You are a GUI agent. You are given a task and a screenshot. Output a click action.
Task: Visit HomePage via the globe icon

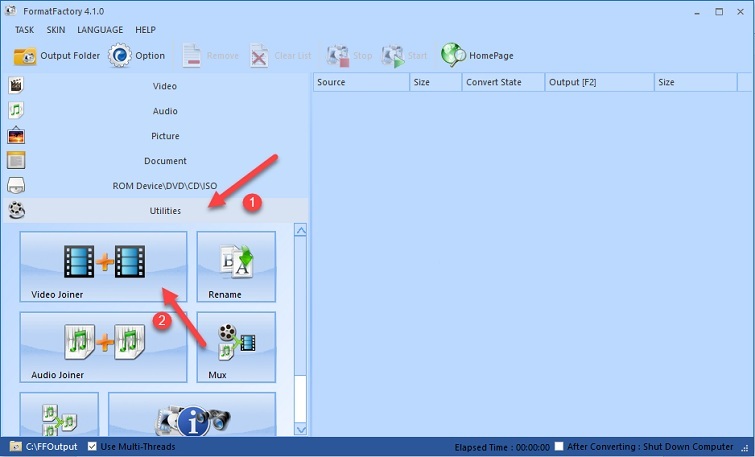point(453,55)
